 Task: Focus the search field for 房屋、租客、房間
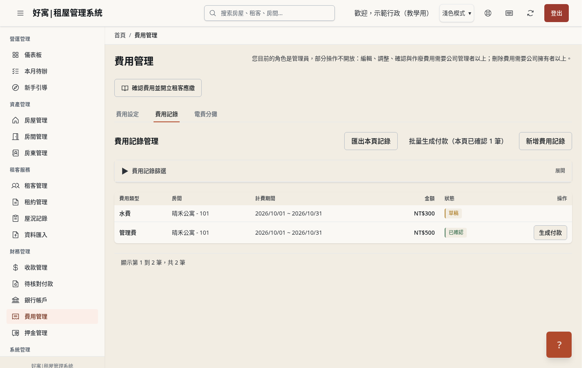tap(269, 13)
